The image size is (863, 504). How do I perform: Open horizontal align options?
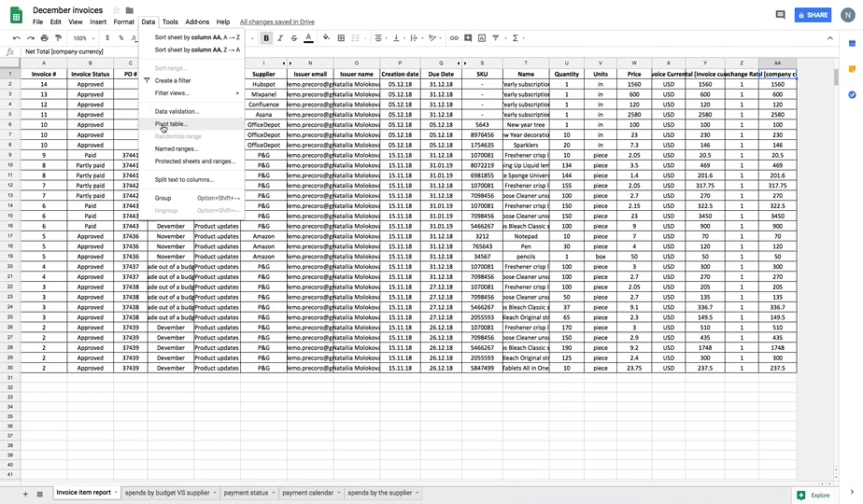(x=380, y=38)
